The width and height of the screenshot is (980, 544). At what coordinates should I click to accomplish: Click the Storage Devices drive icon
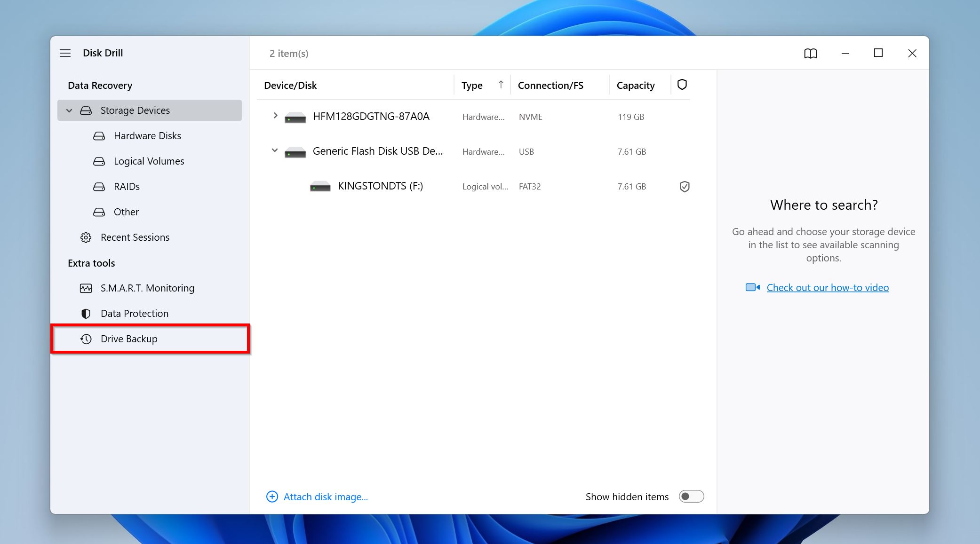coord(86,110)
